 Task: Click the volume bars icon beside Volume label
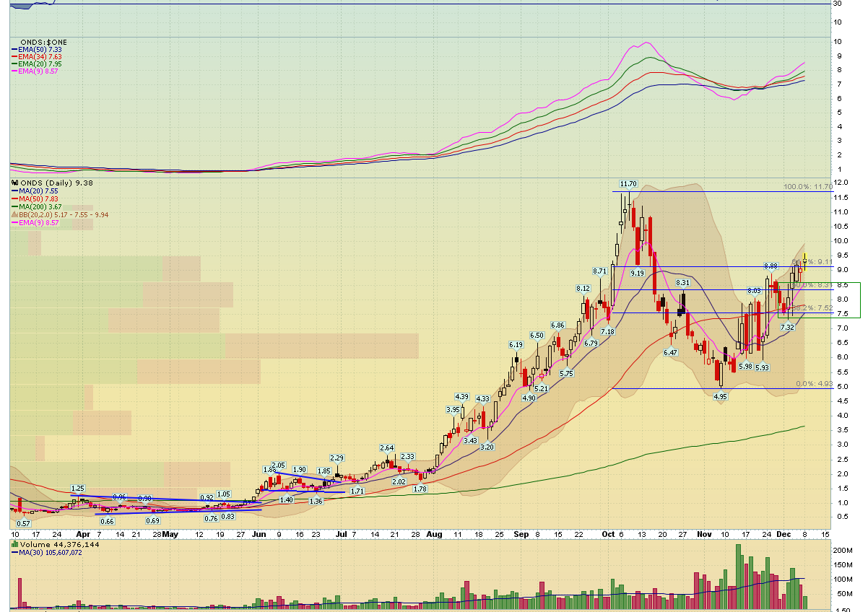point(14,544)
